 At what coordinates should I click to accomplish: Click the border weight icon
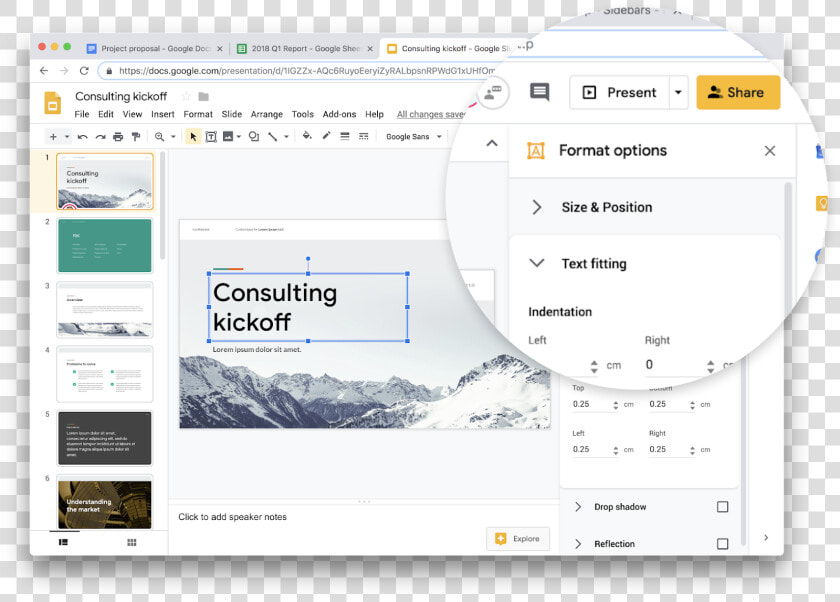pos(345,136)
